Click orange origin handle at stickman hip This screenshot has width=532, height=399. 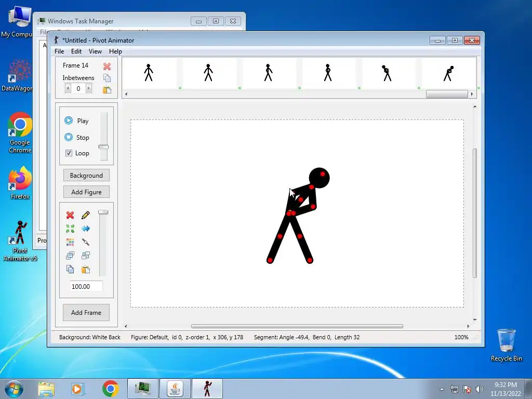[289, 212]
